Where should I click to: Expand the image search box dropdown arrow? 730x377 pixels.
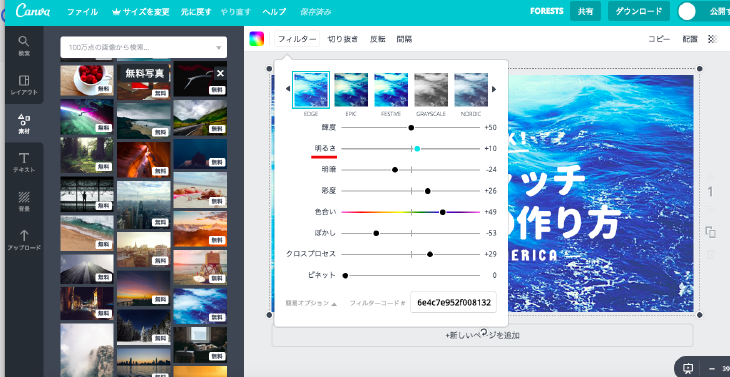coord(219,47)
